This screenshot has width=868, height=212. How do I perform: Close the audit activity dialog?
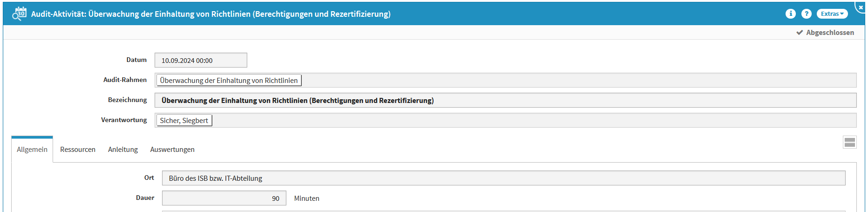point(861,7)
